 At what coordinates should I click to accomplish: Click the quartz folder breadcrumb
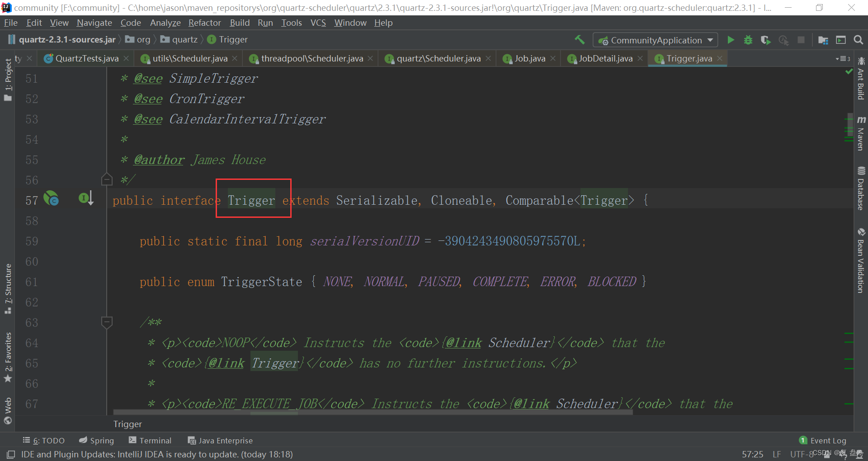179,40
